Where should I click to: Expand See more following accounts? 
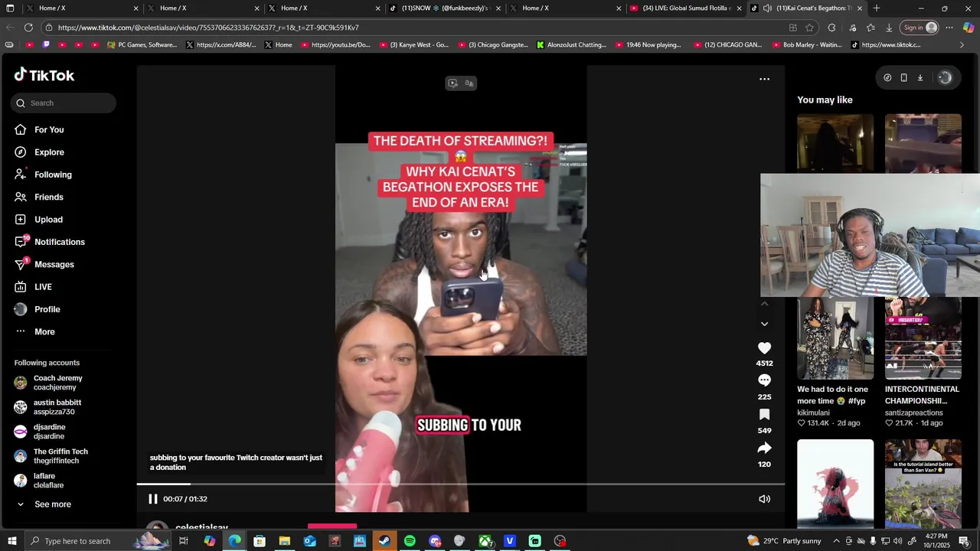click(44, 504)
